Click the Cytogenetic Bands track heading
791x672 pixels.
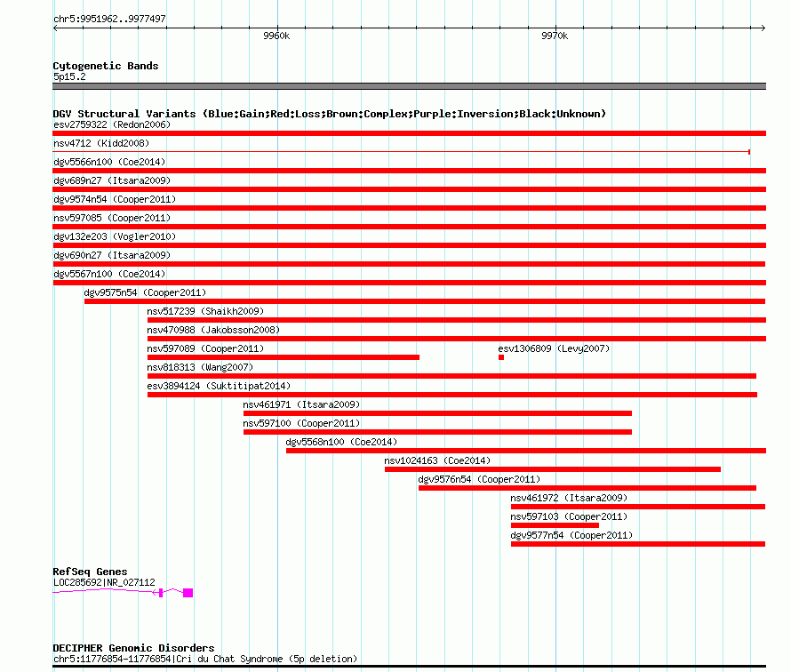point(106,66)
